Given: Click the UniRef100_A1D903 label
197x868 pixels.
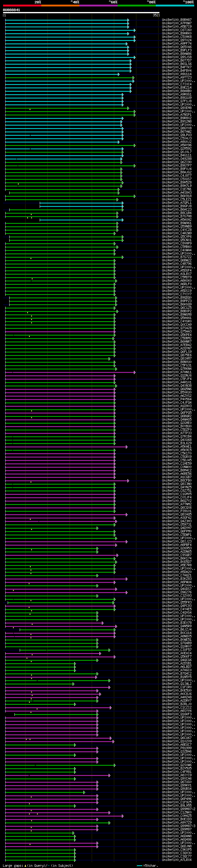Looking at the screenshot, I should click(x=177, y=406).
